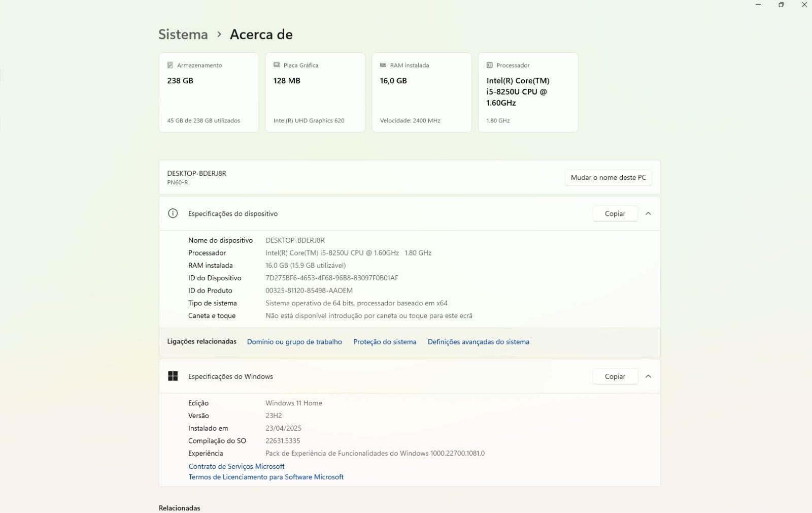Click the processor icon in Processador card
812x513 pixels.
[490, 65]
